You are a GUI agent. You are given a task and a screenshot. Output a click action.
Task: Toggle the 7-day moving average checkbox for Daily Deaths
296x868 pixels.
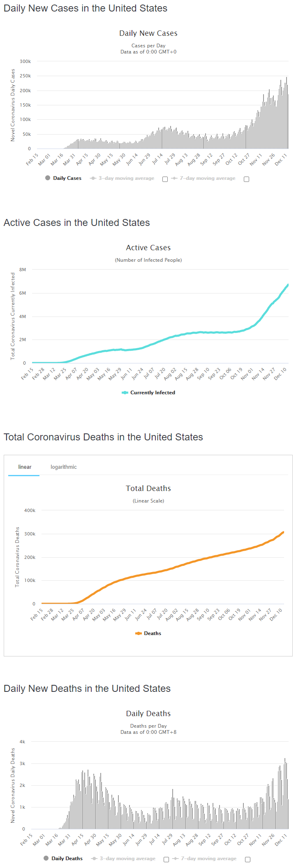(x=247, y=859)
